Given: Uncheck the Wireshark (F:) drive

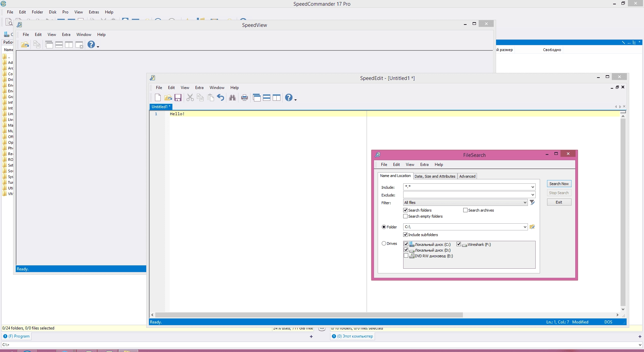Looking at the screenshot, I should tap(459, 244).
